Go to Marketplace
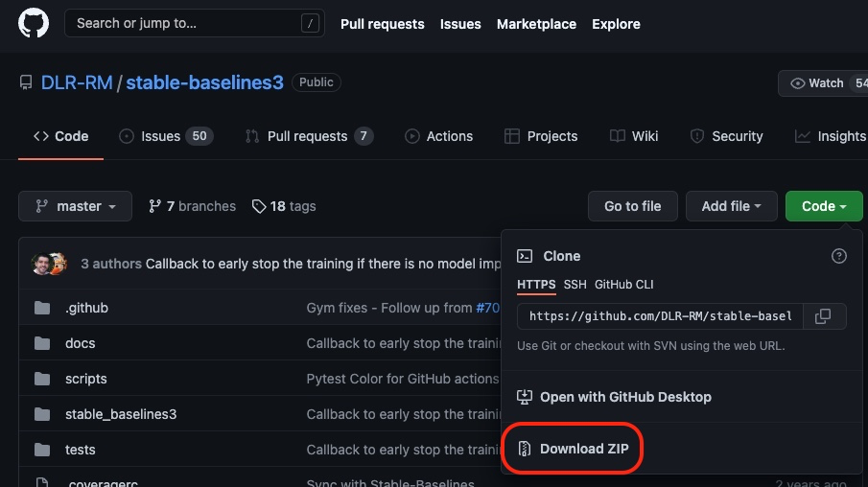Image resolution: width=868 pixels, height=487 pixels. pyautogui.click(x=536, y=24)
